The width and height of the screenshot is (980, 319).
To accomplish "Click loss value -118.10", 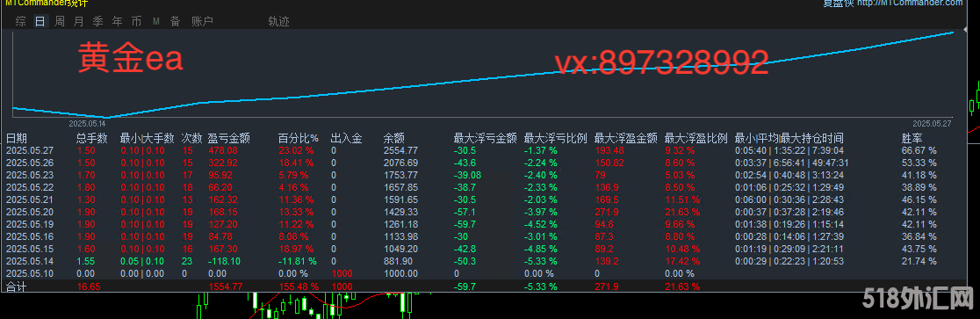I will click(x=225, y=261).
